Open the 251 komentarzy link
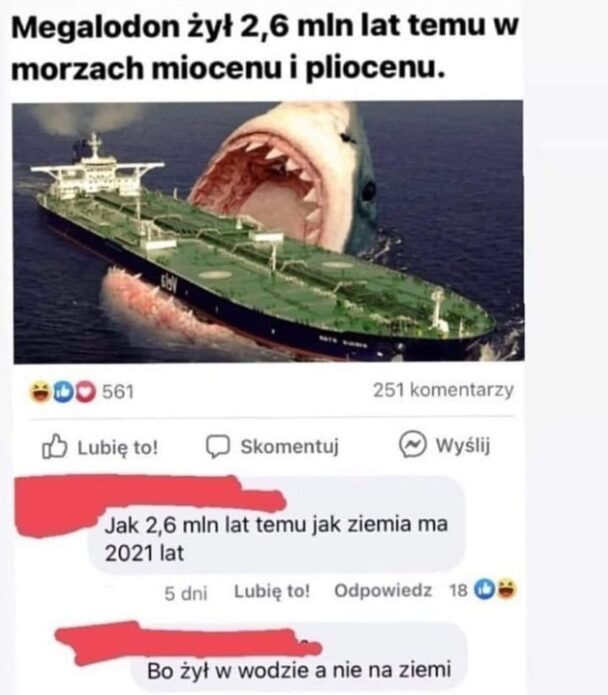 [x=443, y=390]
